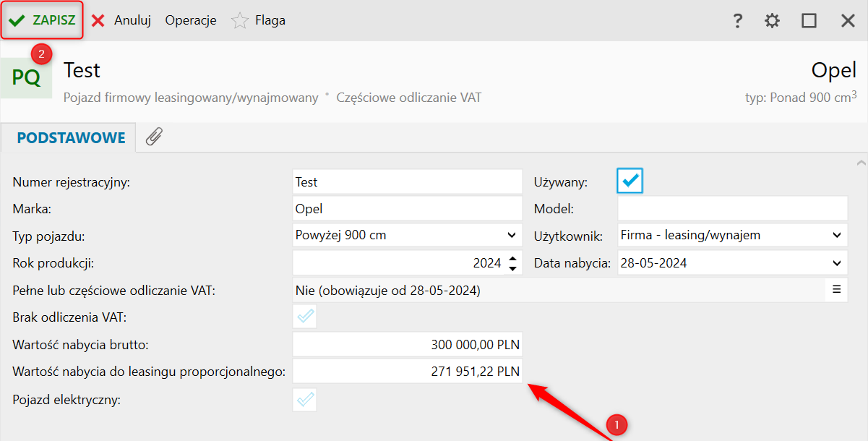
Task: Enable Pojazd elektryczny checkbox
Action: coord(305,399)
